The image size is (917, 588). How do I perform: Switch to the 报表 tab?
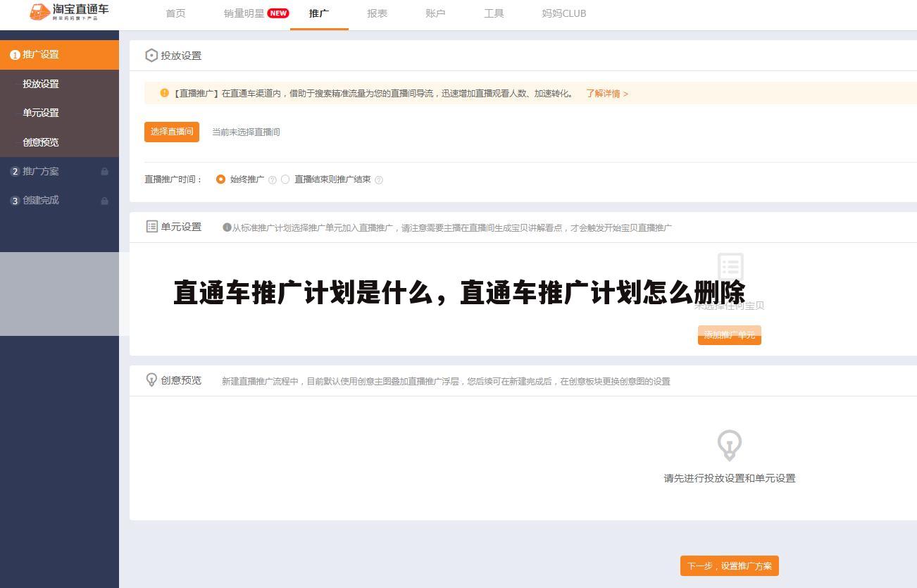[378, 13]
